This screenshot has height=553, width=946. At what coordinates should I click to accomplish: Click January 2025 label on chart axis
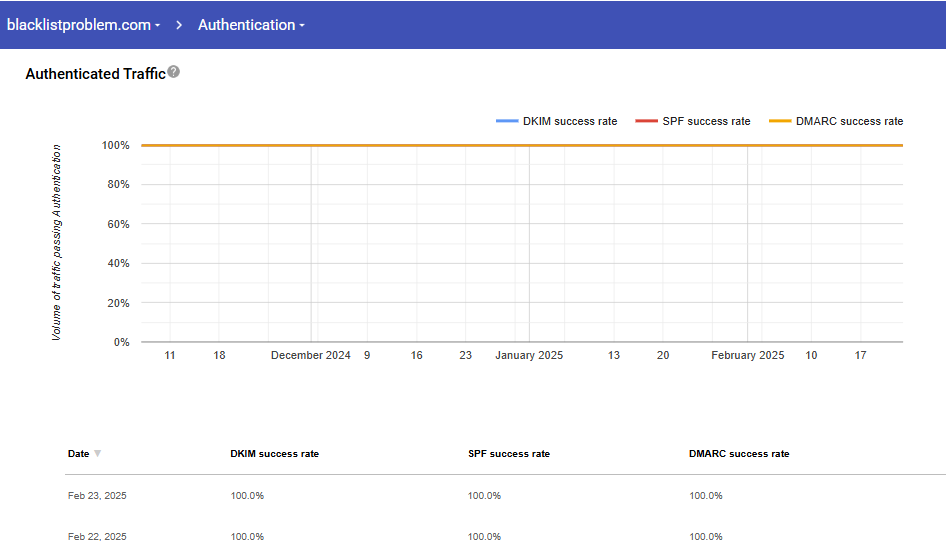(x=529, y=355)
